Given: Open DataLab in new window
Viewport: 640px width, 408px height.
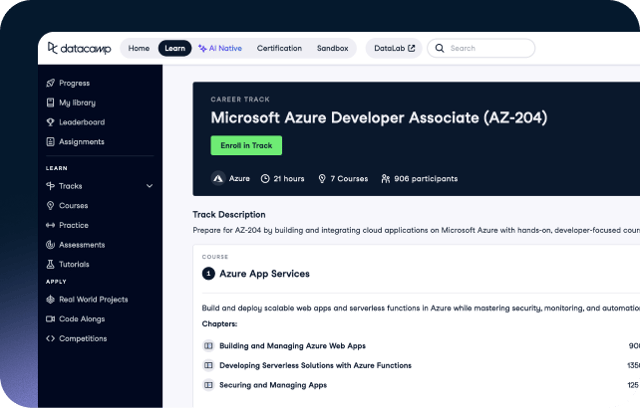Looking at the screenshot, I should (x=394, y=48).
